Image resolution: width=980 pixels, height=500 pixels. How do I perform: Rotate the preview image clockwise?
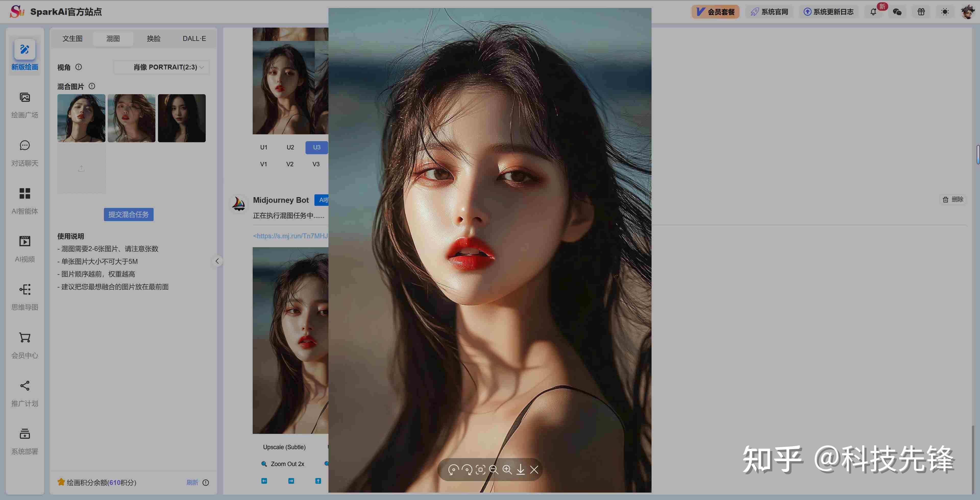click(467, 470)
